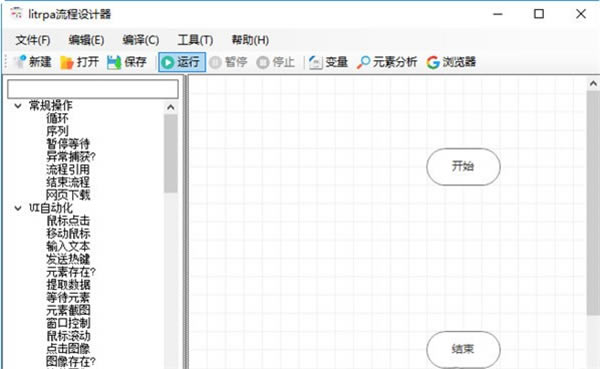Select 输入文本 in the activity tree

(x=68, y=247)
